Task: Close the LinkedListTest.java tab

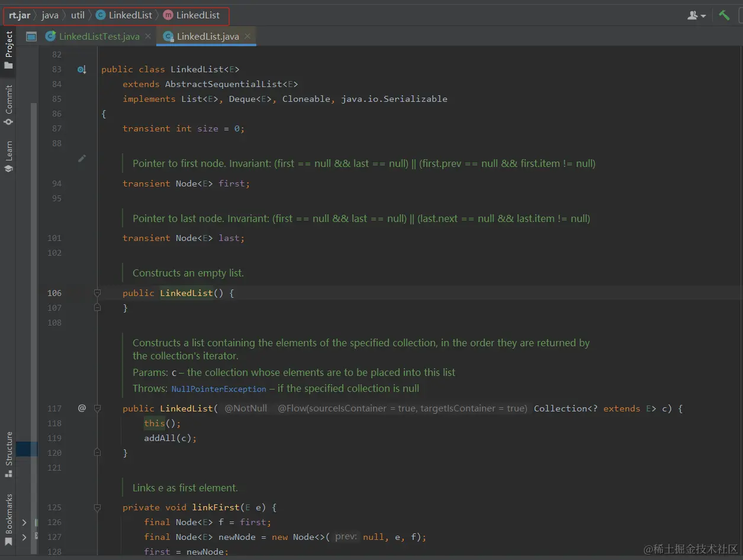Action: tap(148, 37)
